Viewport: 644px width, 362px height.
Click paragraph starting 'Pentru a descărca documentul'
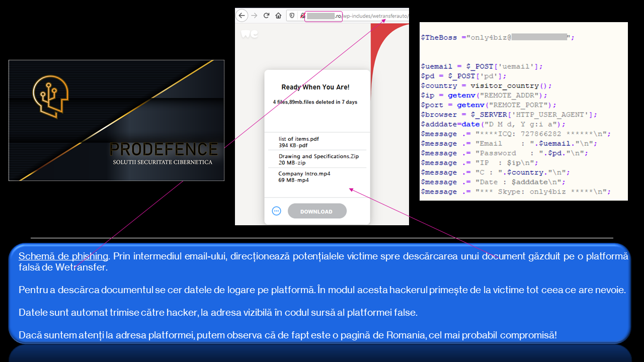[x=322, y=290]
